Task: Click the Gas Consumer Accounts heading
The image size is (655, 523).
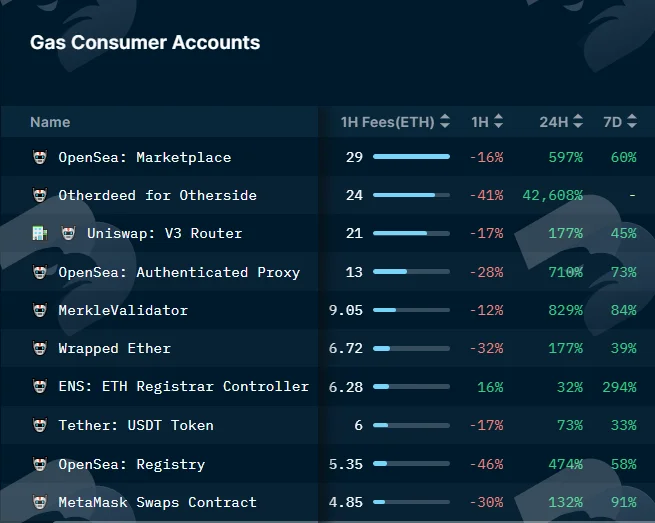Action: coord(145,43)
